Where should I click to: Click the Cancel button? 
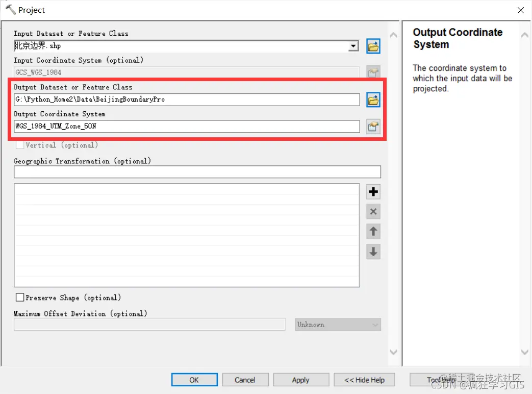[245, 380]
